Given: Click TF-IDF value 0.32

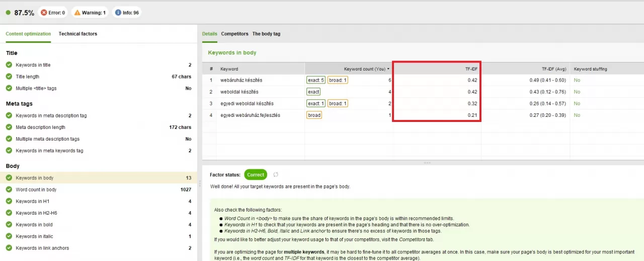Looking at the screenshot, I should click(x=472, y=103).
